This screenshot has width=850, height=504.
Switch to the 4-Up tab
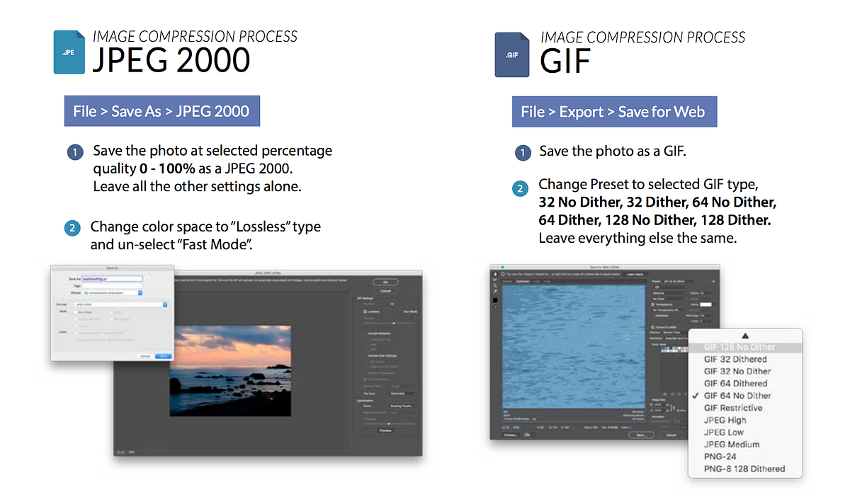(547, 281)
